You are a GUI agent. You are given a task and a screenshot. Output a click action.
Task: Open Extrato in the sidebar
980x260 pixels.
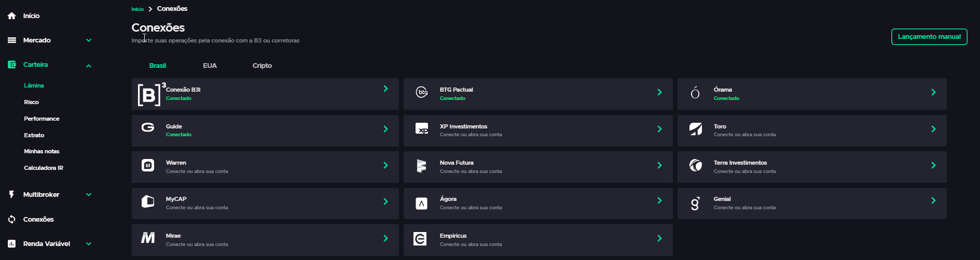pos(34,135)
